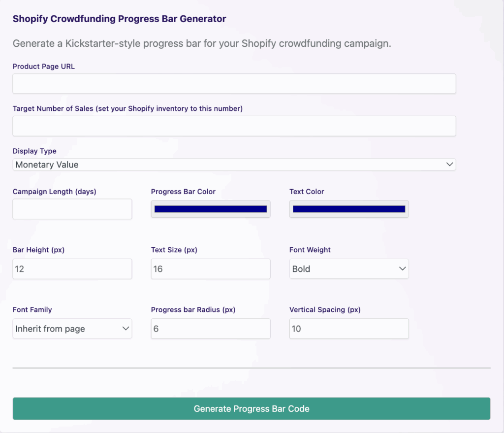This screenshot has height=433, width=504.
Task: Click the 'Campaign Length (days)' label
Action: pyautogui.click(x=55, y=192)
